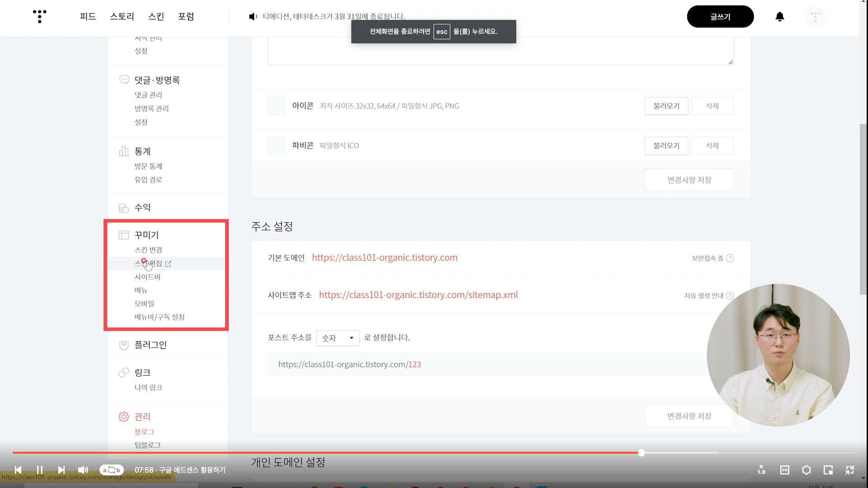Click 아이콘 불러오기 button
Image resolution: width=868 pixels, height=488 pixels.
[666, 106]
